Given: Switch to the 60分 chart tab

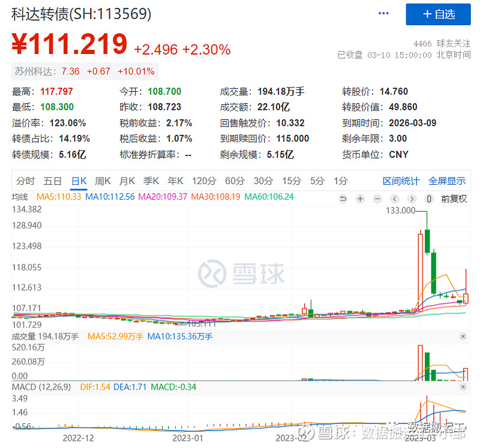Looking at the screenshot, I should 235,181.
